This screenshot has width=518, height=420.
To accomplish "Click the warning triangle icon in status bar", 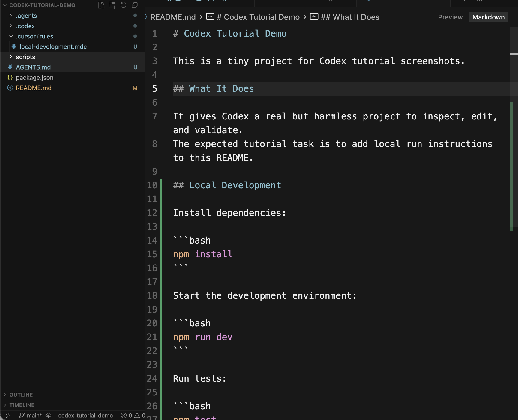I will (137, 415).
